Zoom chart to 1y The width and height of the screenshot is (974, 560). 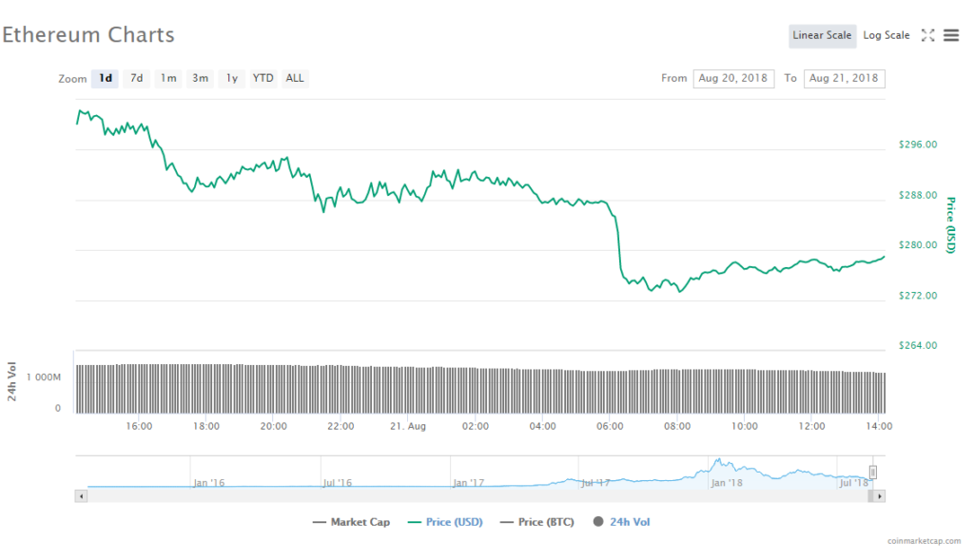point(231,78)
